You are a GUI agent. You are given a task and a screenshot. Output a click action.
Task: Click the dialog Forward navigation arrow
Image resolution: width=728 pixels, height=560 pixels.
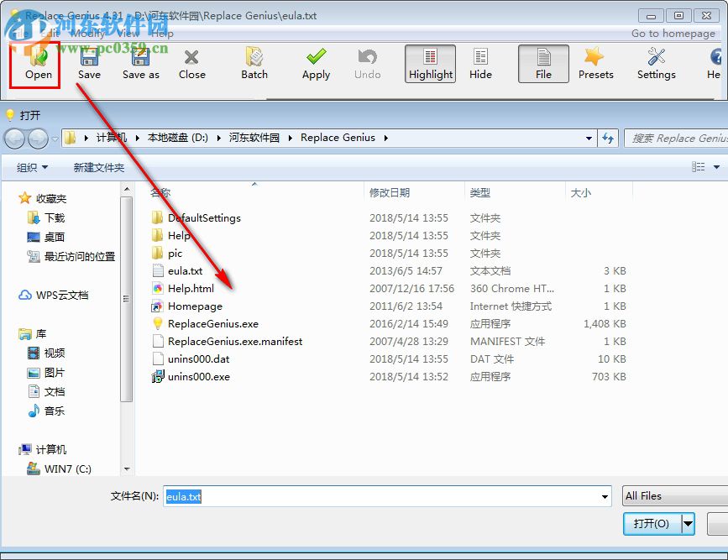pyautogui.click(x=38, y=139)
